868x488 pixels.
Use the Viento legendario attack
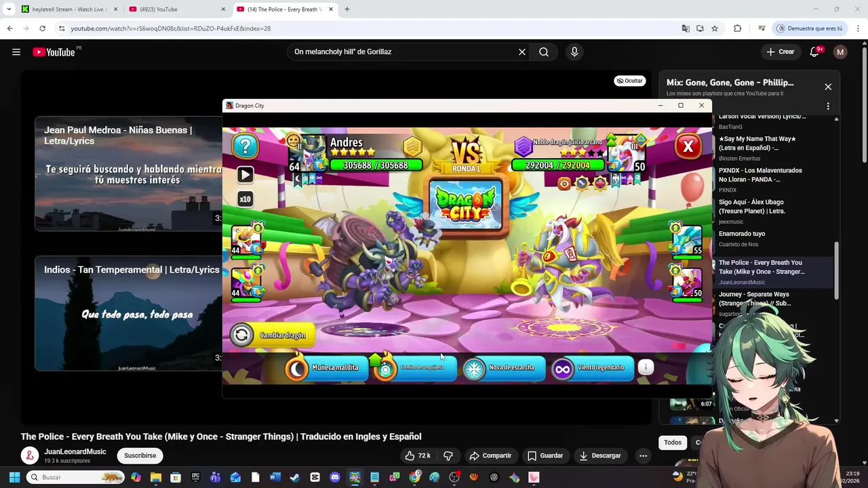click(x=592, y=367)
